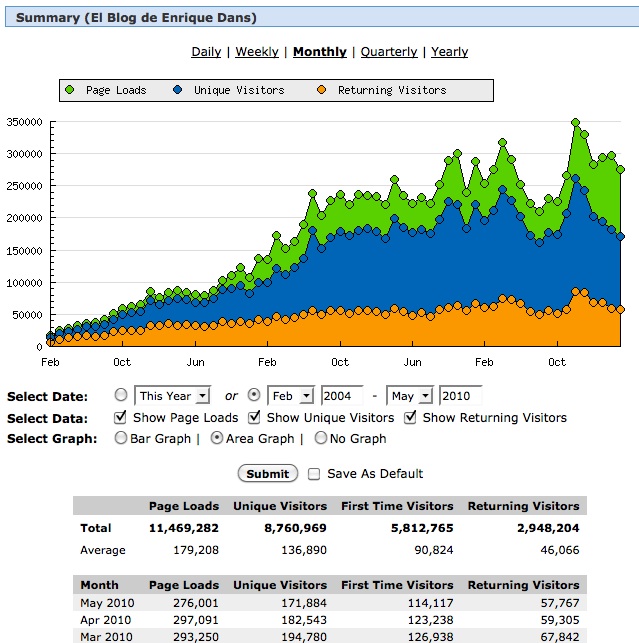Expand the Feb start month dropdown
This screenshot has height=643, width=639.
[292, 396]
